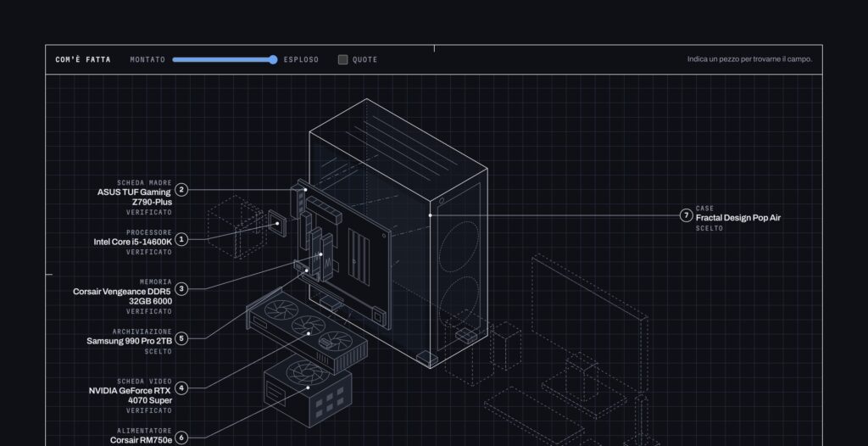
Task: Click callout number 4 for the video card
Action: [x=181, y=387]
